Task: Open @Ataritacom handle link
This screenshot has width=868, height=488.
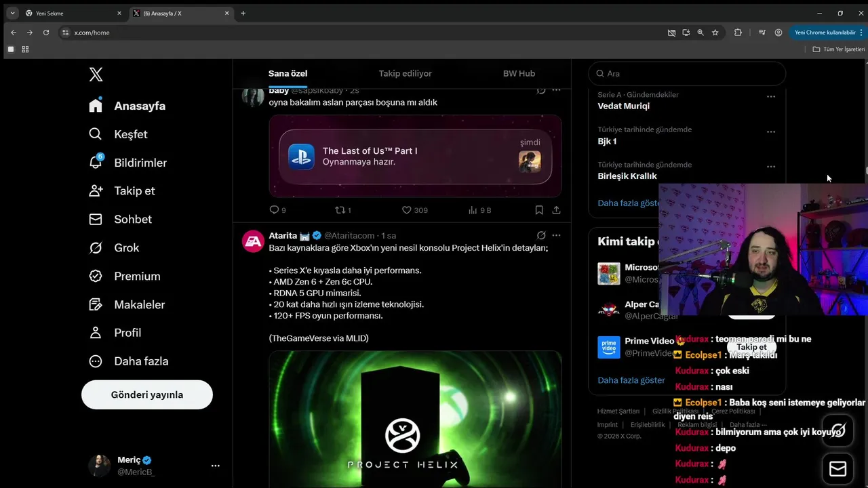Action: point(349,235)
